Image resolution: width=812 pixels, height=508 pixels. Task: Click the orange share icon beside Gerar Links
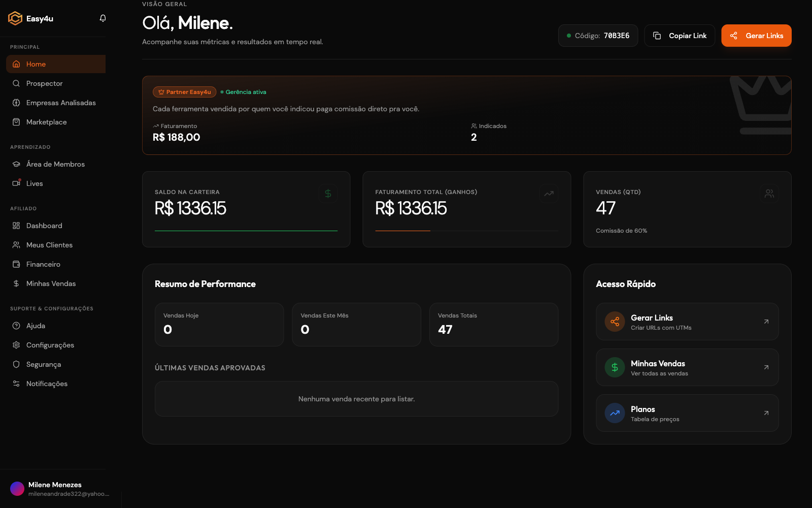[615, 322]
